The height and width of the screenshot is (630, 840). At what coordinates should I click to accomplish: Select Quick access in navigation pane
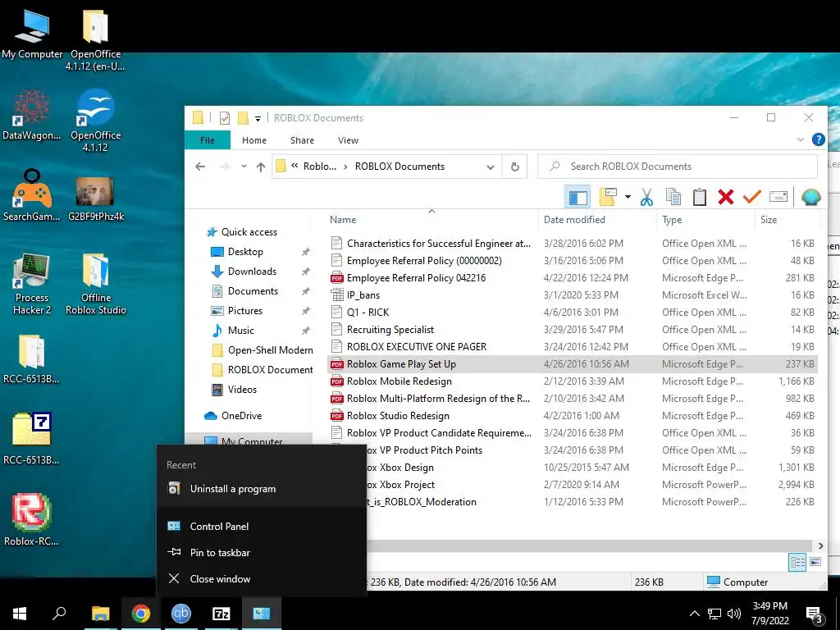[249, 232]
